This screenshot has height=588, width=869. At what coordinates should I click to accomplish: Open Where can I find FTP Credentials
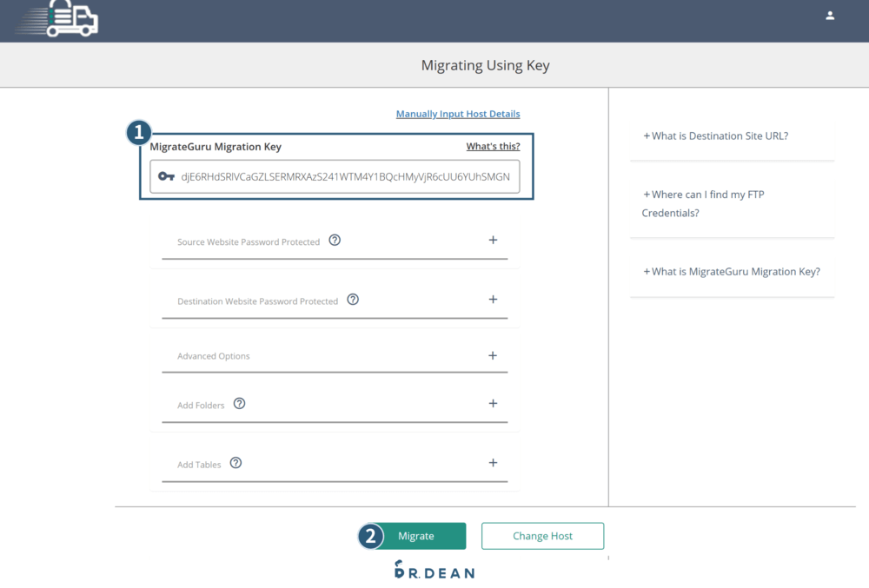pos(703,204)
